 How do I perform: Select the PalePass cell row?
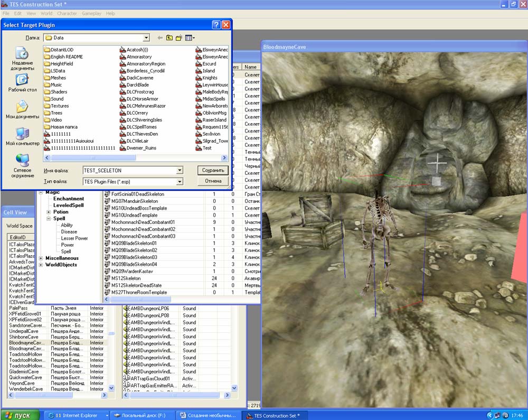[57, 308]
